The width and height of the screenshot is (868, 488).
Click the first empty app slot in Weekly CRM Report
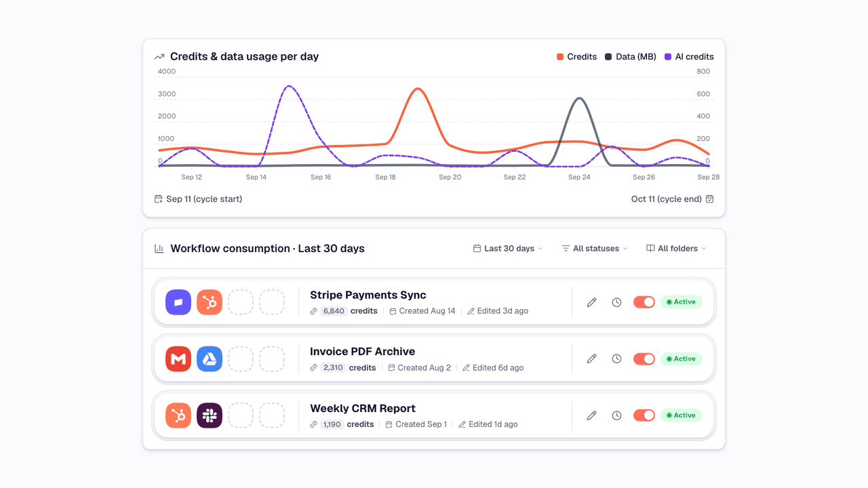click(241, 415)
